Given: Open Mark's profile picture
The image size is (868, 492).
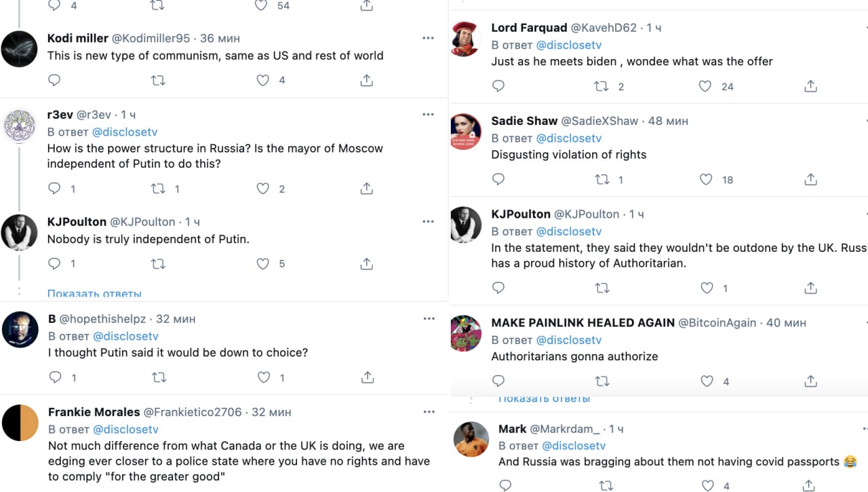Looking at the screenshot, I should coord(471,439).
